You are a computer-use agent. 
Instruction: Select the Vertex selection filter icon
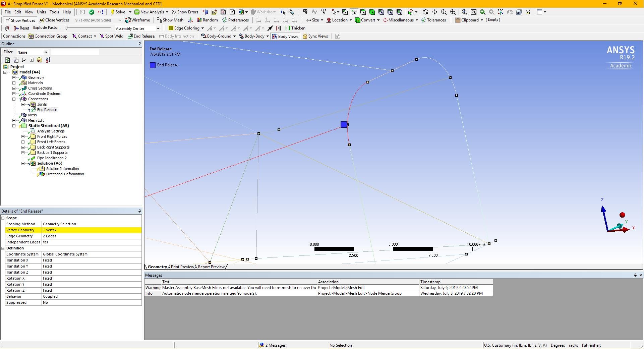(x=345, y=12)
